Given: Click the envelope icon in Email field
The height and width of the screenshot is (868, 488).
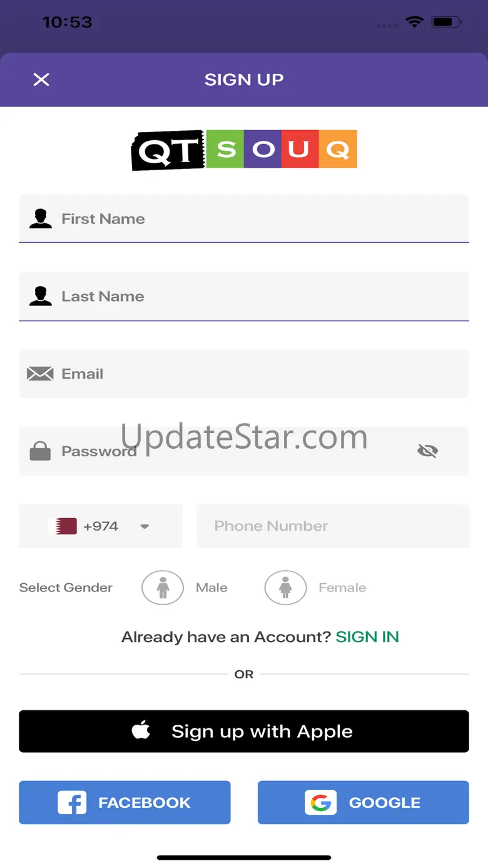Looking at the screenshot, I should coord(40,374).
